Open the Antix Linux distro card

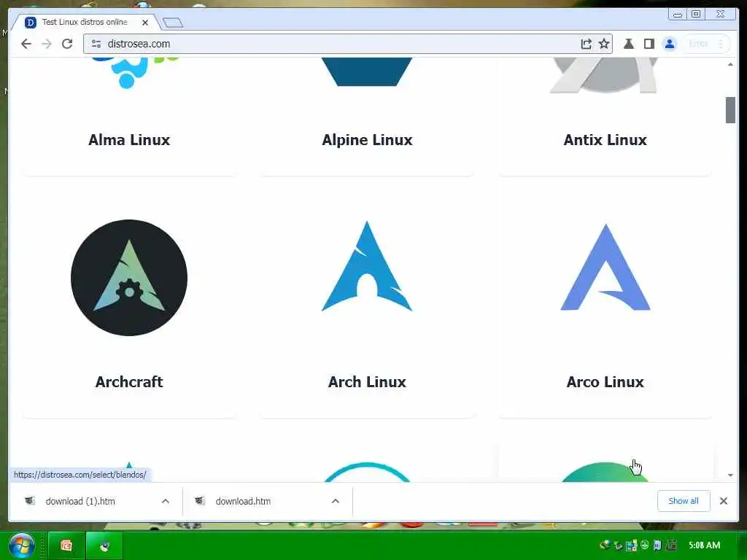[x=605, y=116]
